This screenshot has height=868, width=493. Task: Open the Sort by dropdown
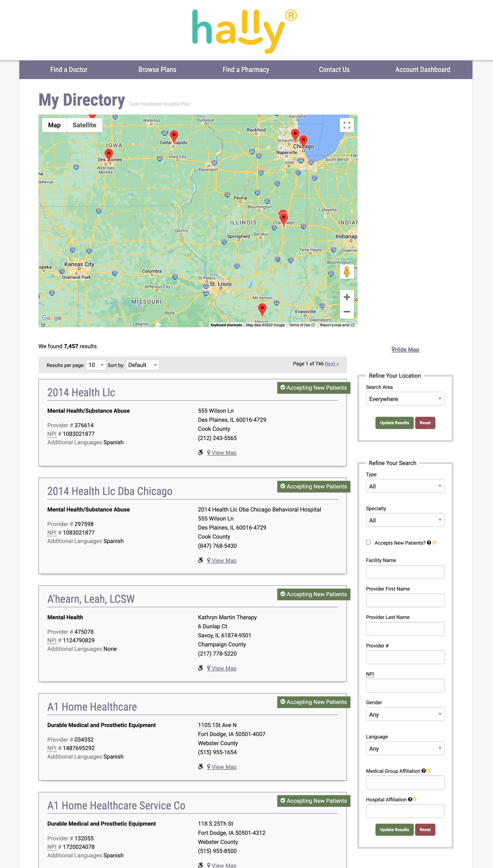pyautogui.click(x=143, y=365)
